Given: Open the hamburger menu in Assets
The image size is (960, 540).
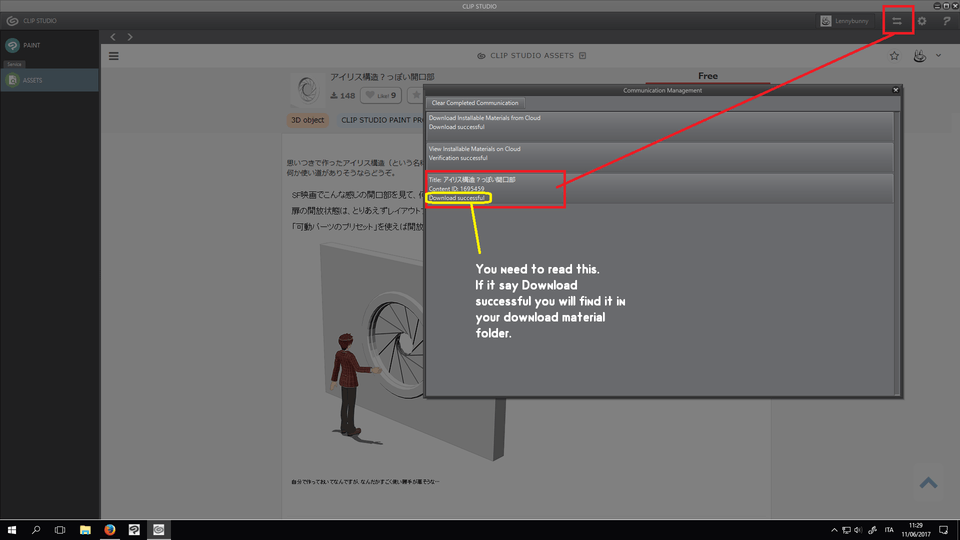Looking at the screenshot, I should [114, 56].
